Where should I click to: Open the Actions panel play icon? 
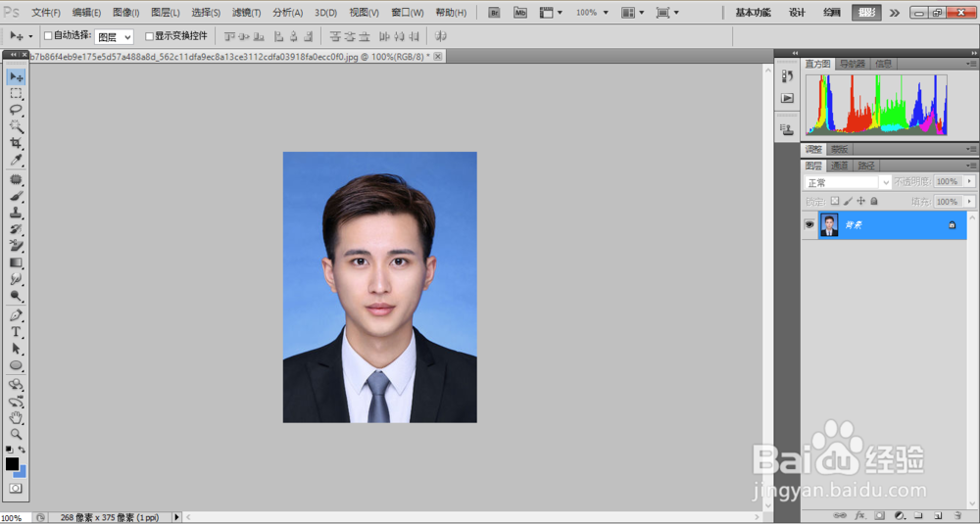point(787,98)
